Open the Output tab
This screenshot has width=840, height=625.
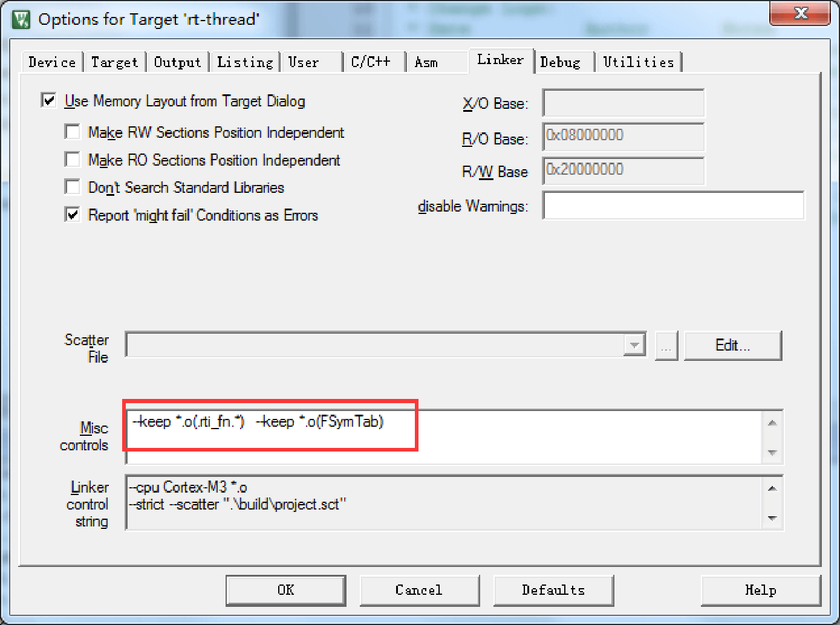tap(177, 62)
